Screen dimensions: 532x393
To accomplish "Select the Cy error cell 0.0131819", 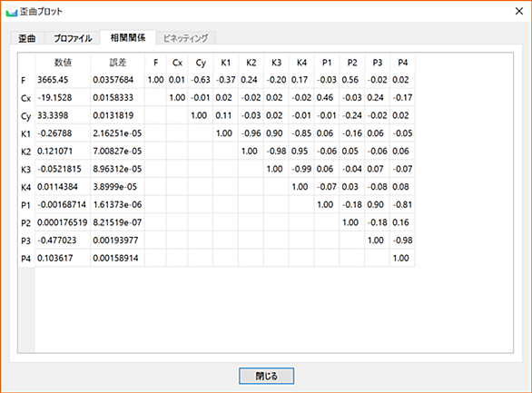I will [117, 115].
